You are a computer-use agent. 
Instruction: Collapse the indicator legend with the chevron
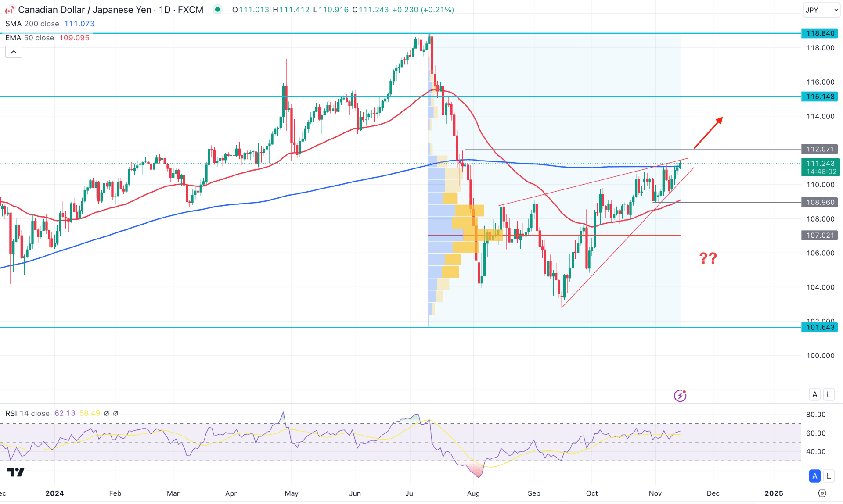coord(14,52)
